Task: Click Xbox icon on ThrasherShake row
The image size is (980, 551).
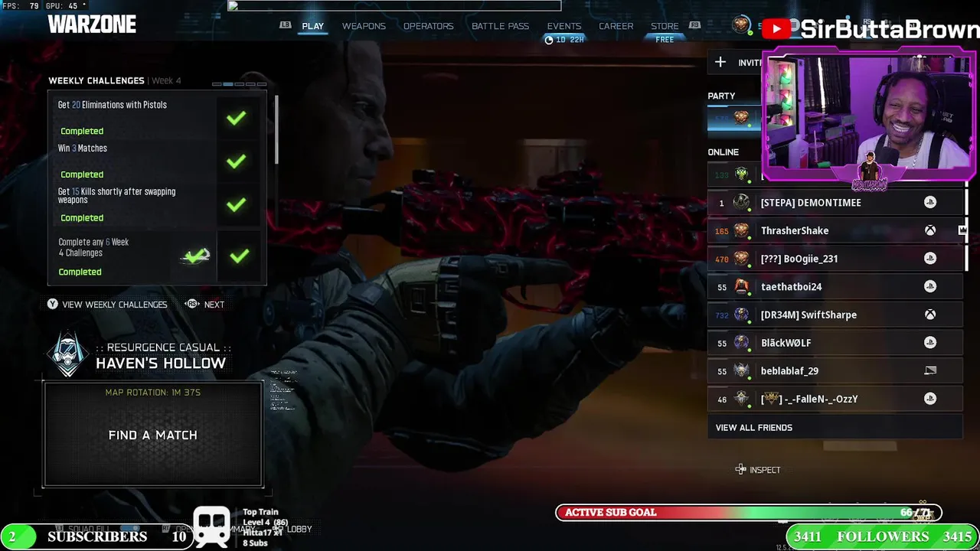Action: point(930,230)
